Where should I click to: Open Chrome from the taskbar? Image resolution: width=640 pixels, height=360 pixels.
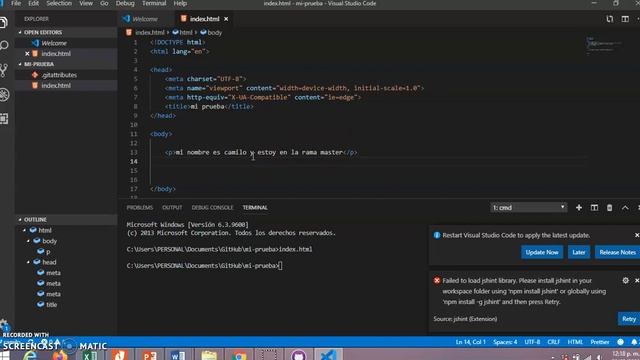[x=239, y=355]
